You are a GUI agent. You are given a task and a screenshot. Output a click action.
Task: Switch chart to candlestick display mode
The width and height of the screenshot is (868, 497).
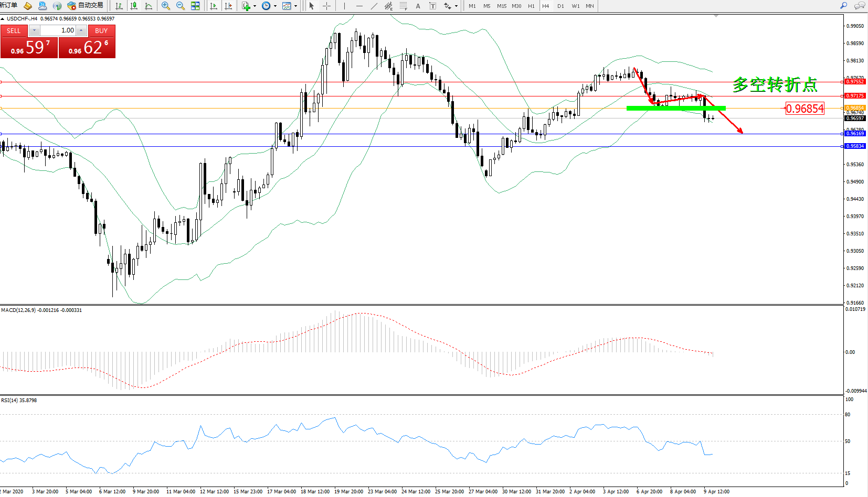coord(134,6)
